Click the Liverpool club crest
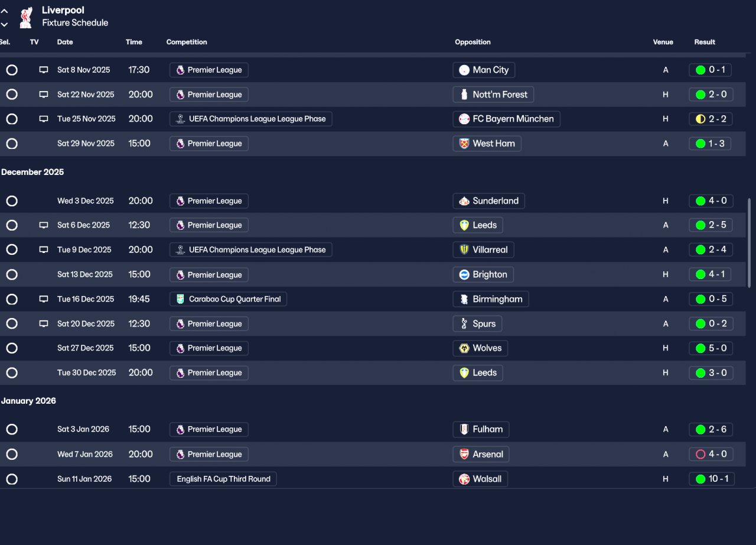This screenshot has height=545, width=756. (x=26, y=17)
